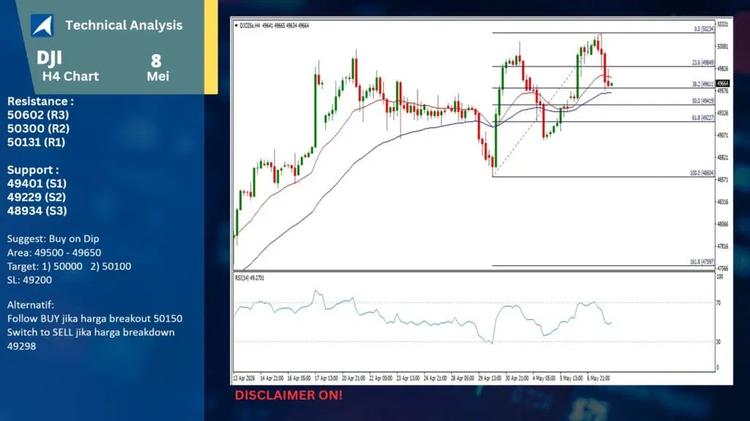Image resolution: width=750 pixels, height=421 pixels.
Task: Select the Technical Analysis heading
Action: point(124,25)
